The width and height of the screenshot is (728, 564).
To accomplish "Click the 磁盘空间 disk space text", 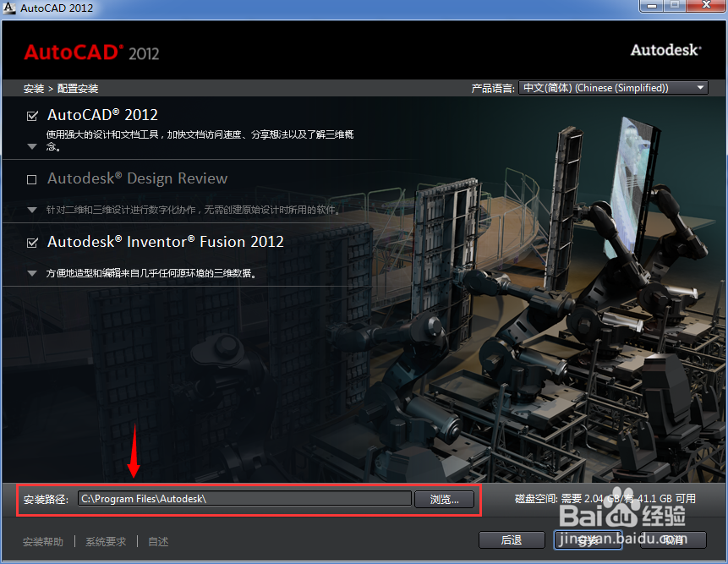I will 605,499.
